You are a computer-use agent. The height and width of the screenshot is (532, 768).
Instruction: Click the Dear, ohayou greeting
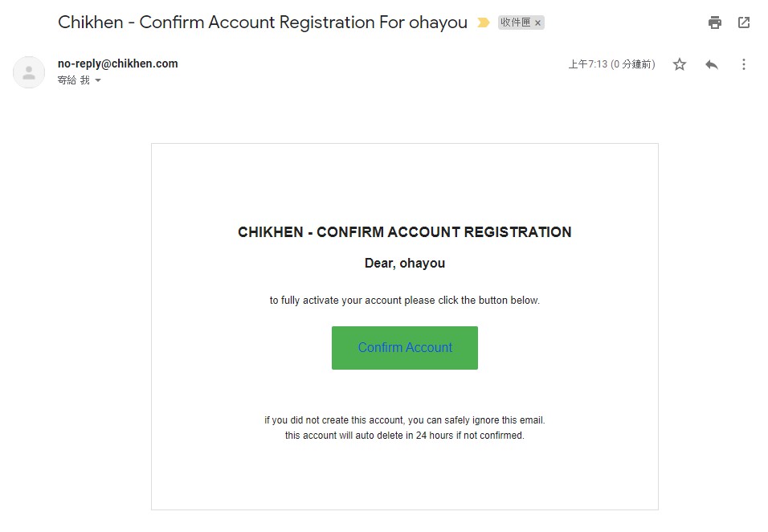tap(405, 264)
